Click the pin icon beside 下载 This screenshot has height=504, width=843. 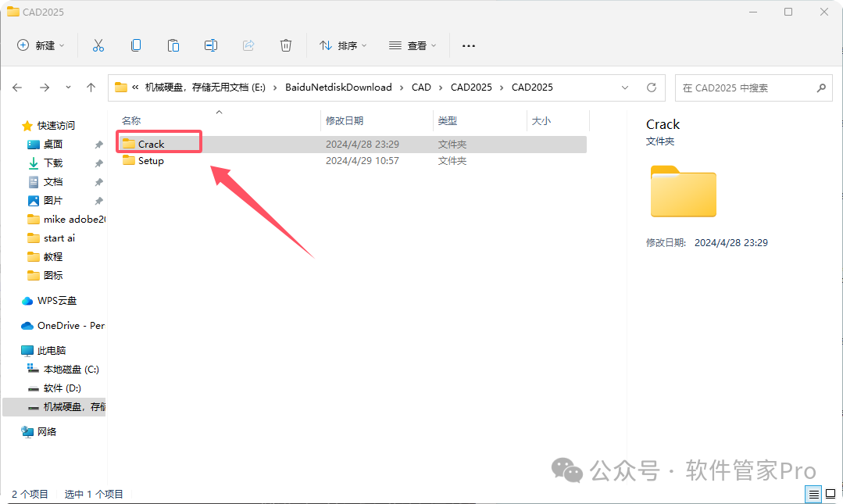pos(99,163)
